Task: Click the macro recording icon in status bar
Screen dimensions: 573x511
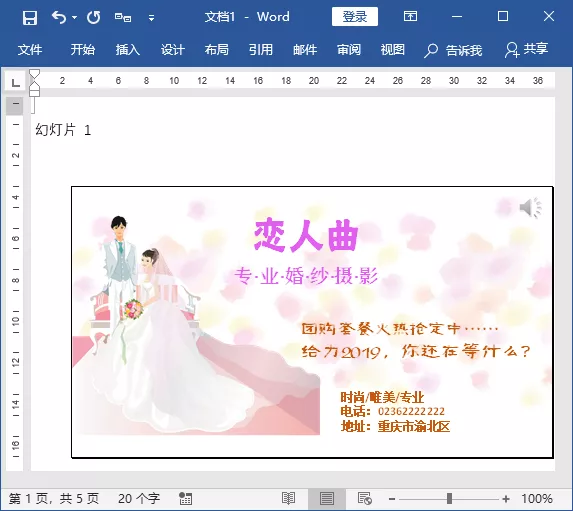Action: click(185, 499)
